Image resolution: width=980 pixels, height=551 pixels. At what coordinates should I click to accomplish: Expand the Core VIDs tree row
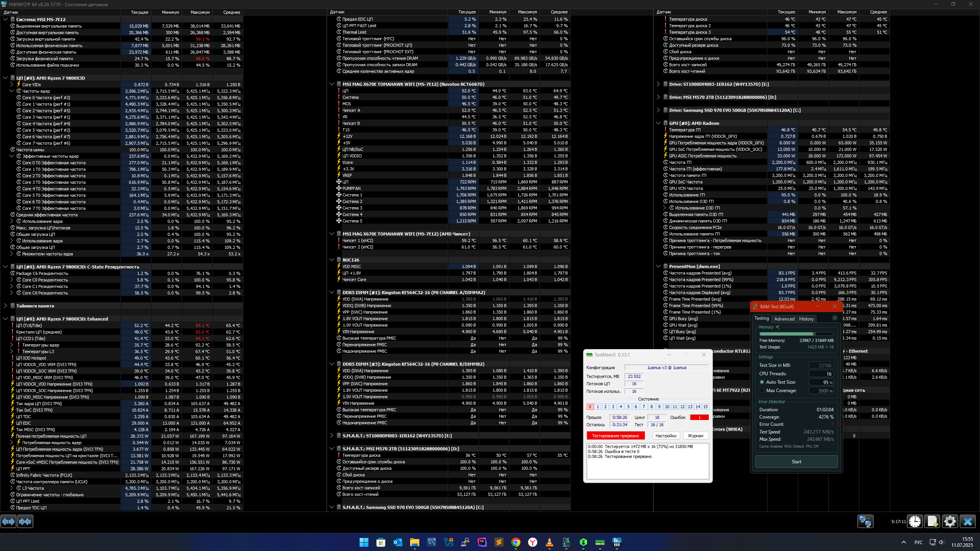pos(11,84)
